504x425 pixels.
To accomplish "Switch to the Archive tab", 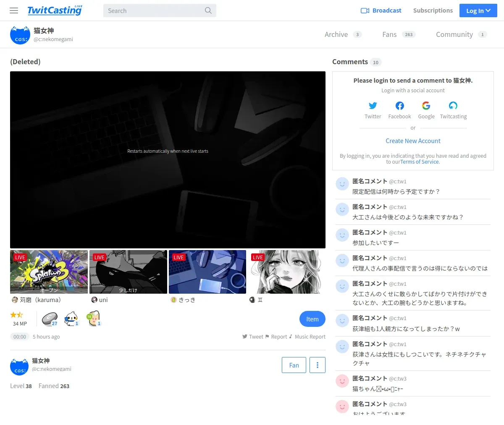I will point(343,34).
